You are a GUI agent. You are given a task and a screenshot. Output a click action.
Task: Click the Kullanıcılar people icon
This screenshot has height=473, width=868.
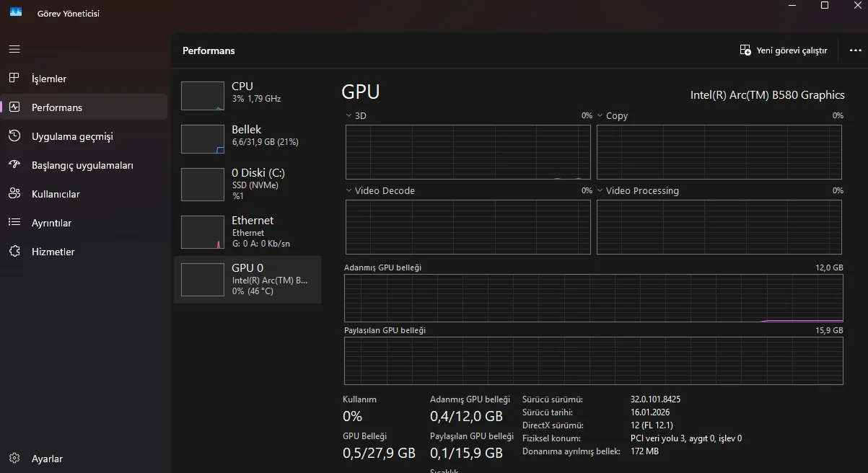click(x=14, y=193)
